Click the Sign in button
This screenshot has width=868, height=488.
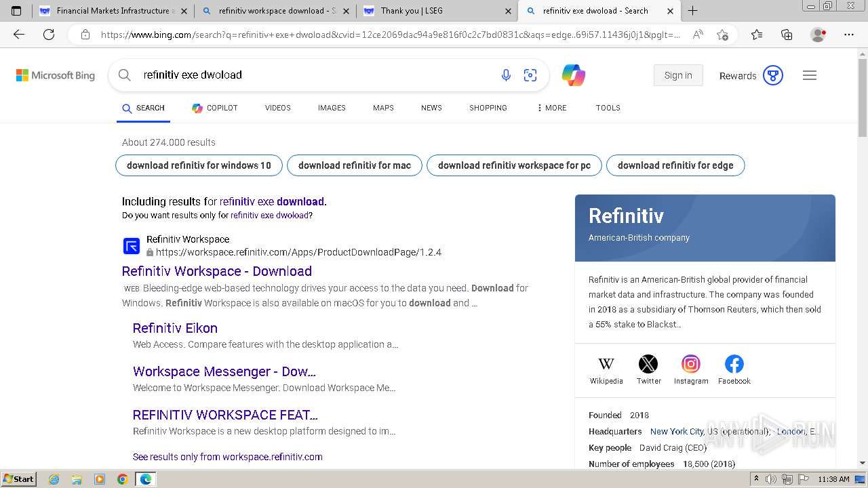click(x=678, y=75)
